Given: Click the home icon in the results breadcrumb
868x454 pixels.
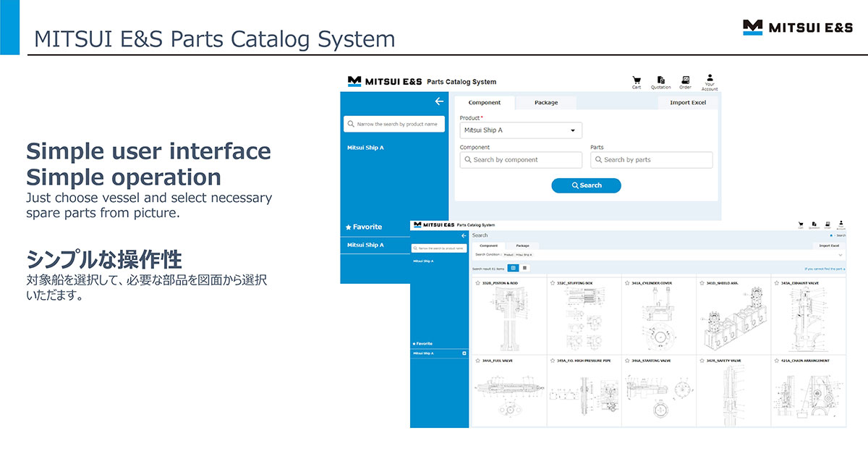Looking at the screenshot, I should [x=832, y=235].
